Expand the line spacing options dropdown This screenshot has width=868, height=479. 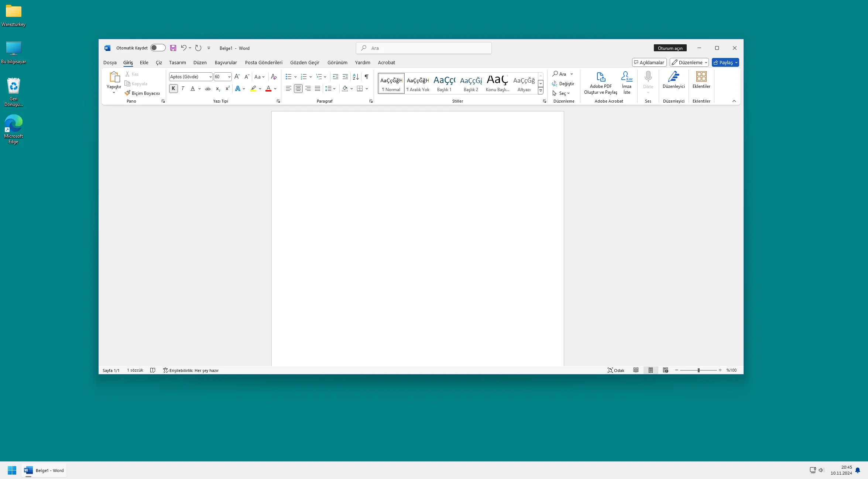335,89
